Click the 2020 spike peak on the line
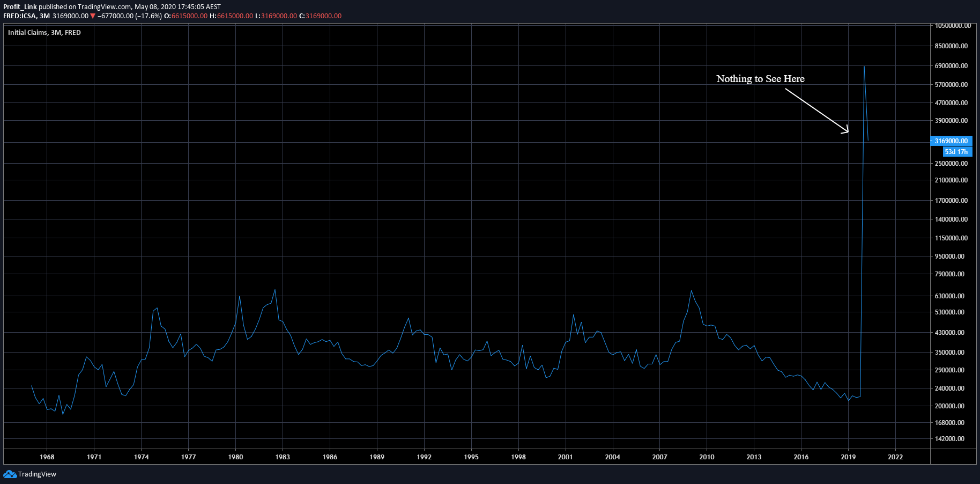 point(864,67)
